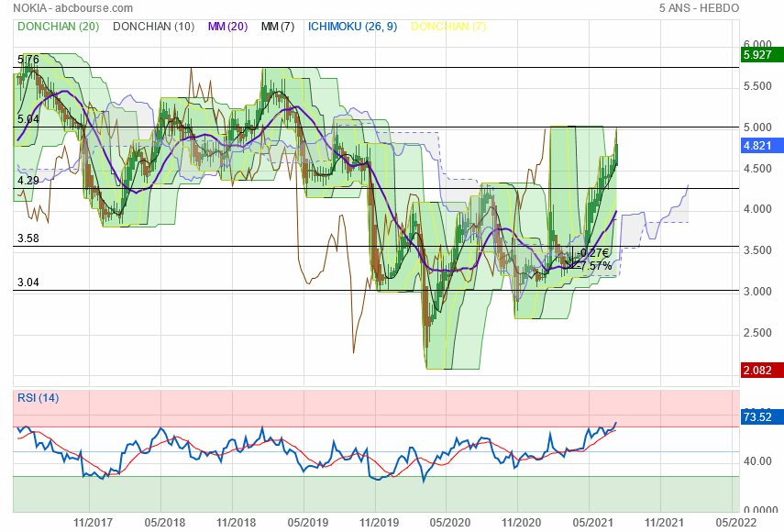Click the 3.58 support level label

click(x=28, y=238)
